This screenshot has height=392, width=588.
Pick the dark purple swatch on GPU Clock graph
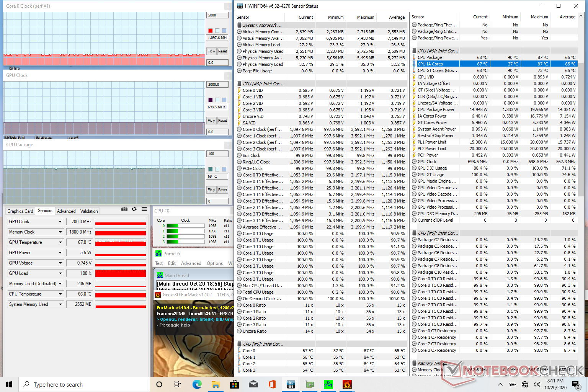(x=210, y=100)
